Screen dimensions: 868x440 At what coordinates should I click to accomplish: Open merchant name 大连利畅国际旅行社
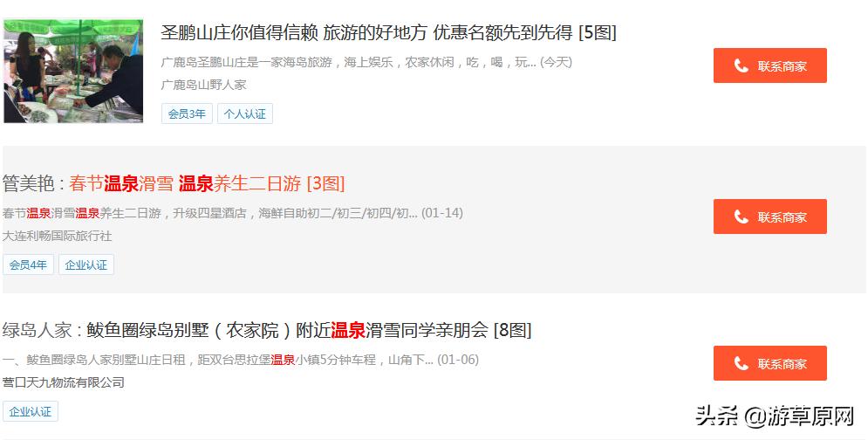[x=57, y=236]
